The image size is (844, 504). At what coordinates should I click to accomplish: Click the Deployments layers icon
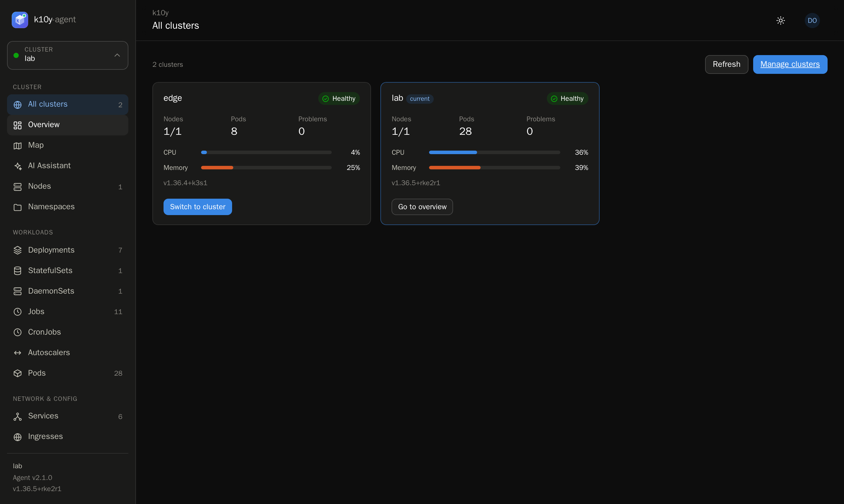18,250
